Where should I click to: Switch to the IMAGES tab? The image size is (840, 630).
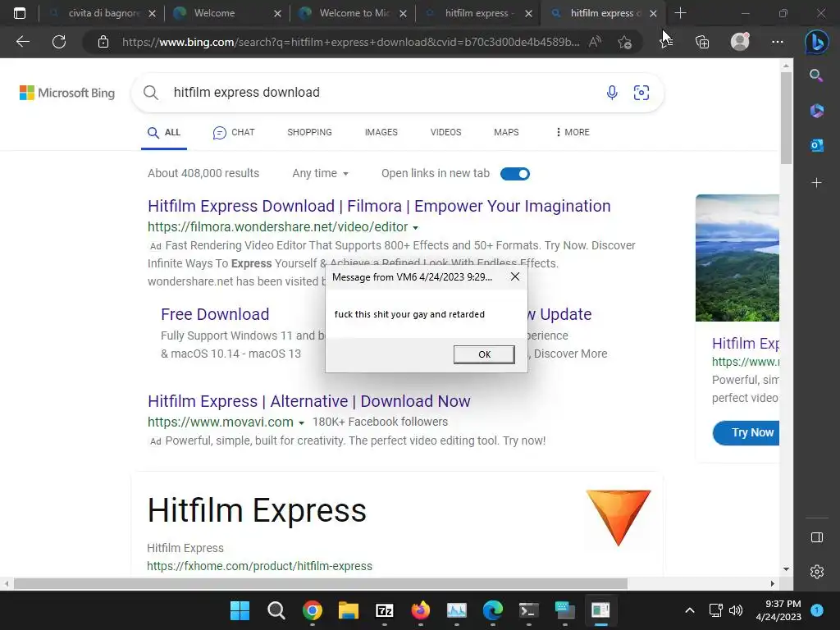381,132
